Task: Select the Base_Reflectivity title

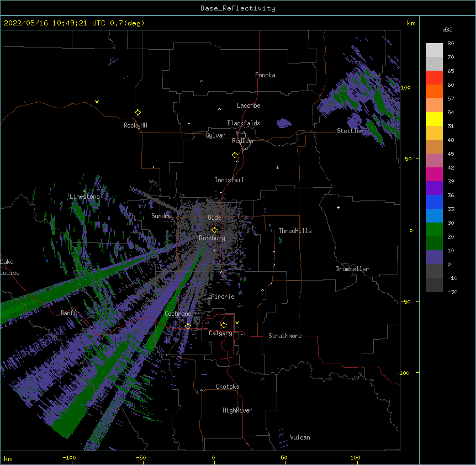Action: pos(238,8)
